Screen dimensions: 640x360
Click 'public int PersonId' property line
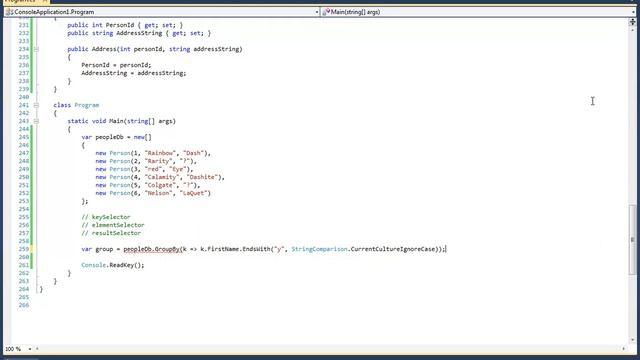point(125,25)
